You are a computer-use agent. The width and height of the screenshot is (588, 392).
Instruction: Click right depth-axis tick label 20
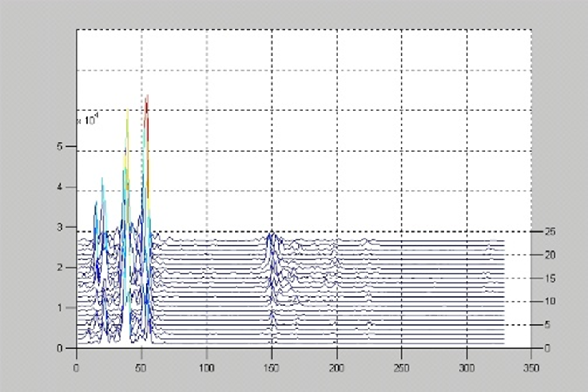click(x=550, y=255)
